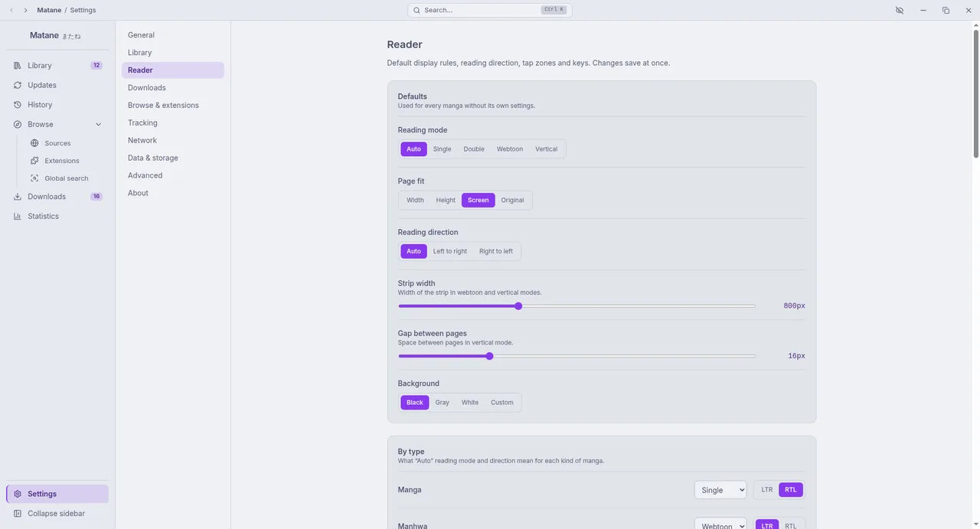Select the Reader settings tab
The image size is (980, 529).
pyautogui.click(x=173, y=70)
